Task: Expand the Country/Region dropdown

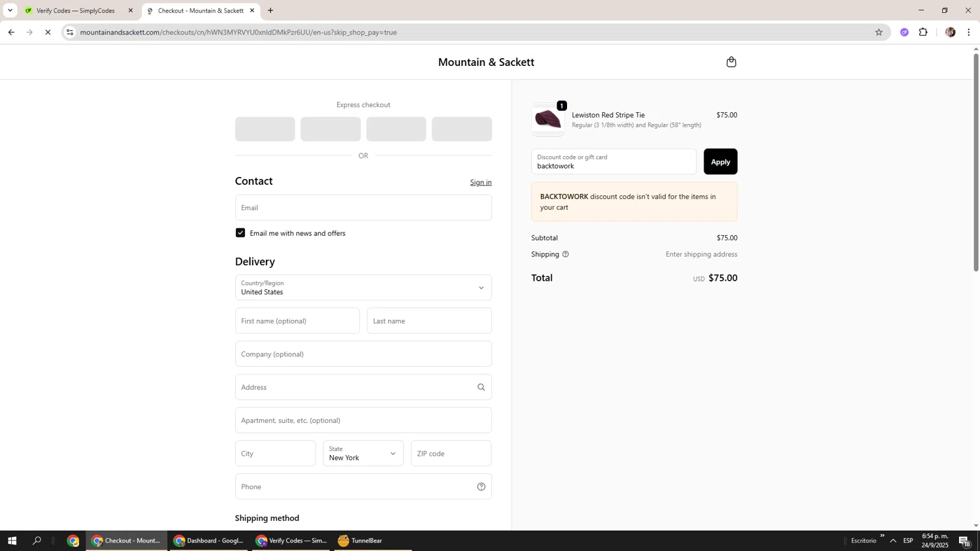Action: (x=363, y=288)
